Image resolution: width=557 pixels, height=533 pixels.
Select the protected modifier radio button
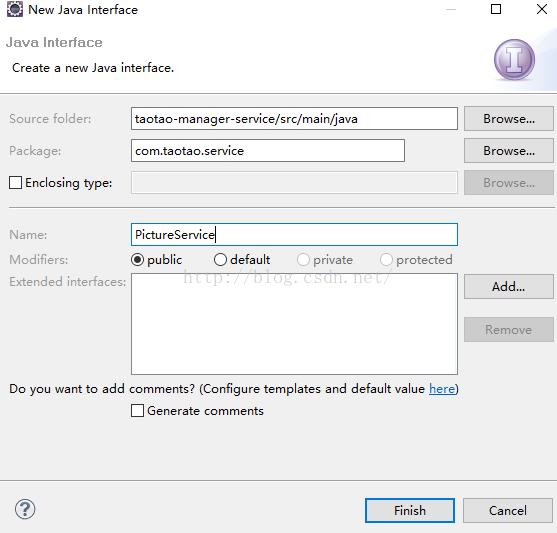pyautogui.click(x=386, y=260)
